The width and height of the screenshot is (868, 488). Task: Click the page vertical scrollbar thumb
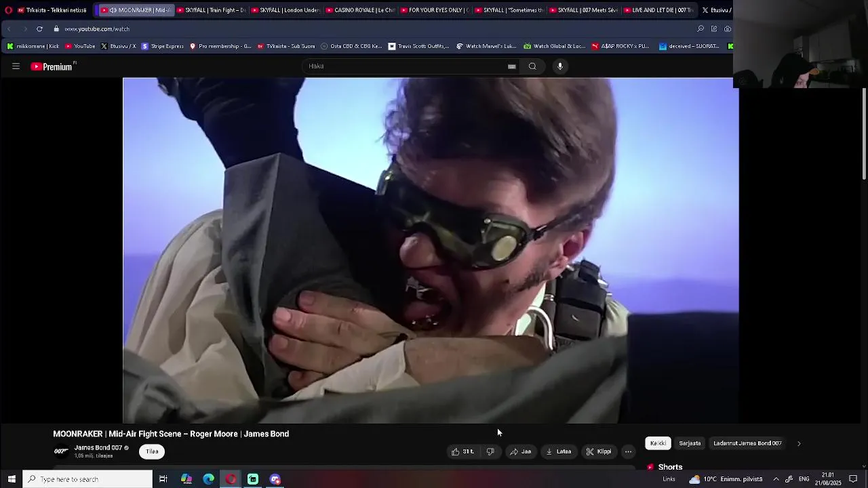point(864,134)
